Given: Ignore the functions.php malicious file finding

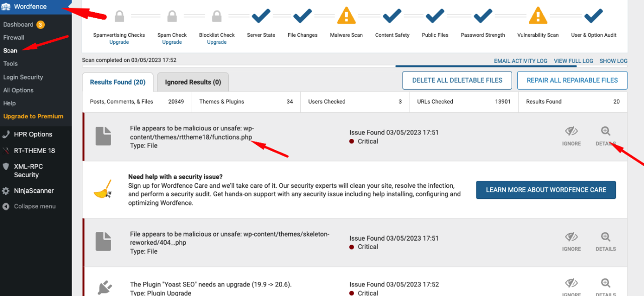Looking at the screenshot, I should 571,136.
